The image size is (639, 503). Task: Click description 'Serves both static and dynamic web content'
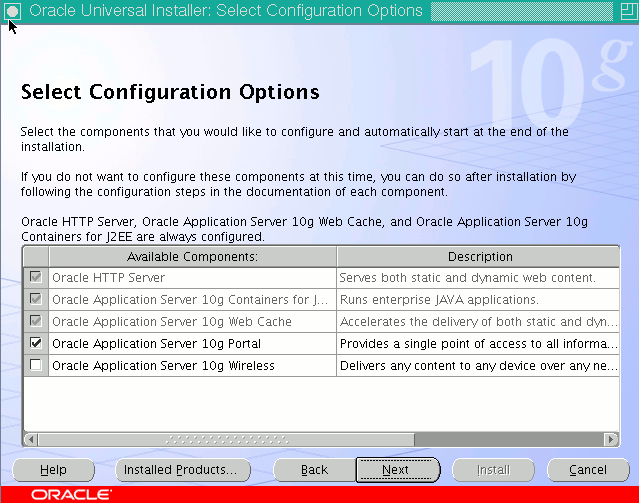pos(468,278)
